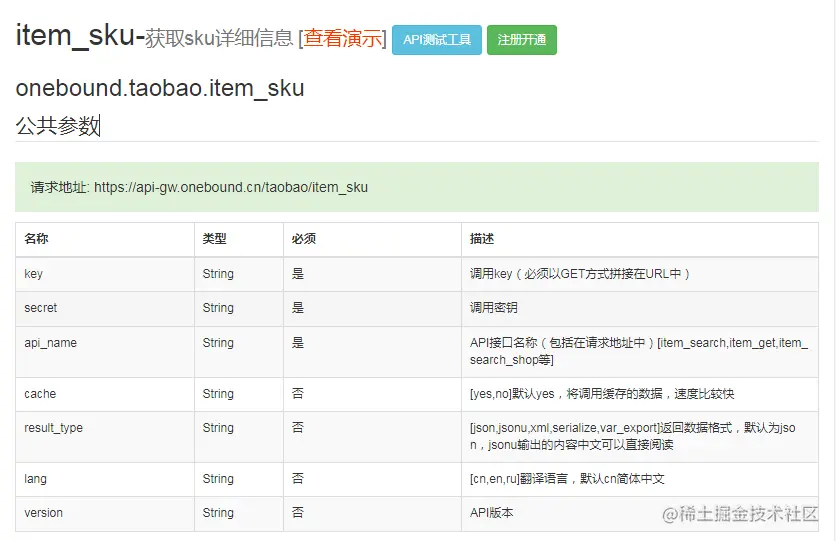Click 否 in the version row

pyautogui.click(x=298, y=513)
